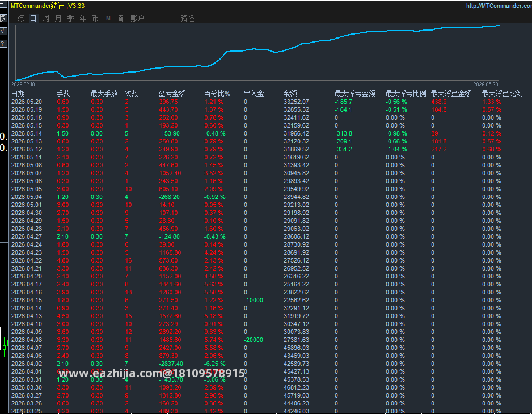Click the 路径 (path) button

187,18
